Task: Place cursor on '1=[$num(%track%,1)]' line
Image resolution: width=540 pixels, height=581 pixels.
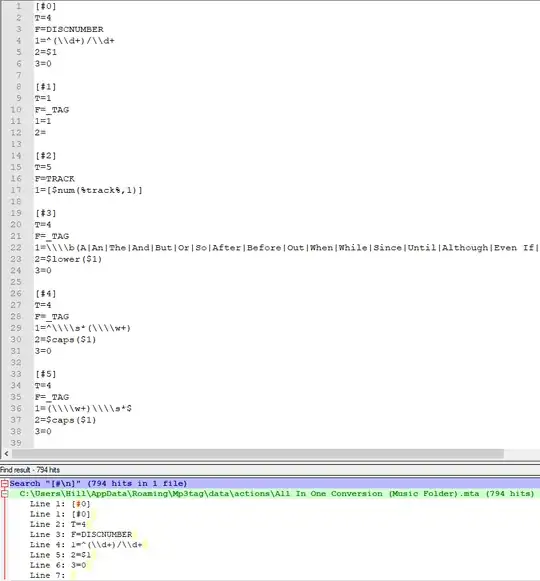Action: pos(89,190)
